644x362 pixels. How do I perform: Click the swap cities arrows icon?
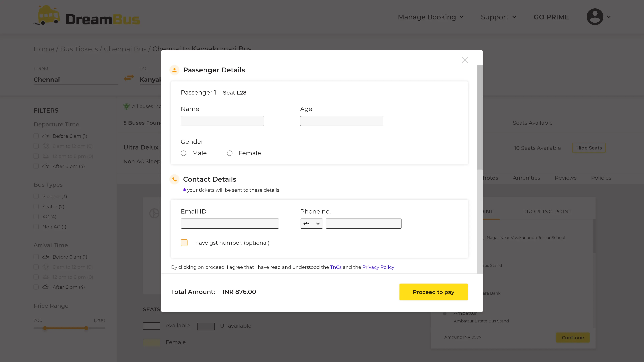(129, 78)
